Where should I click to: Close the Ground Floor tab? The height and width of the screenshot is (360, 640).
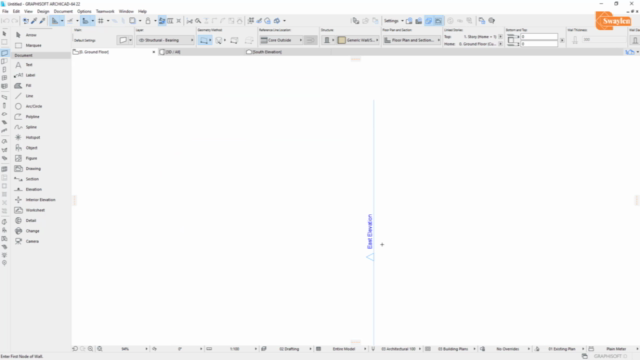click(x=153, y=52)
